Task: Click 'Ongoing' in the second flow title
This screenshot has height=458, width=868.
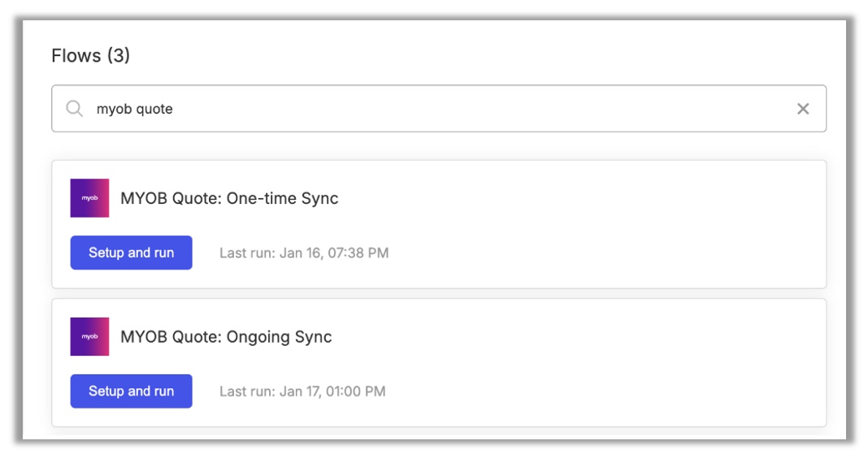Action: [258, 337]
